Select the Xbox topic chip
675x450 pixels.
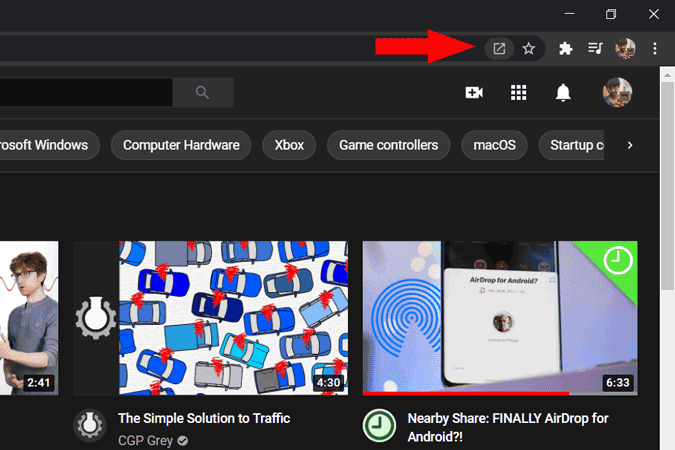289,145
